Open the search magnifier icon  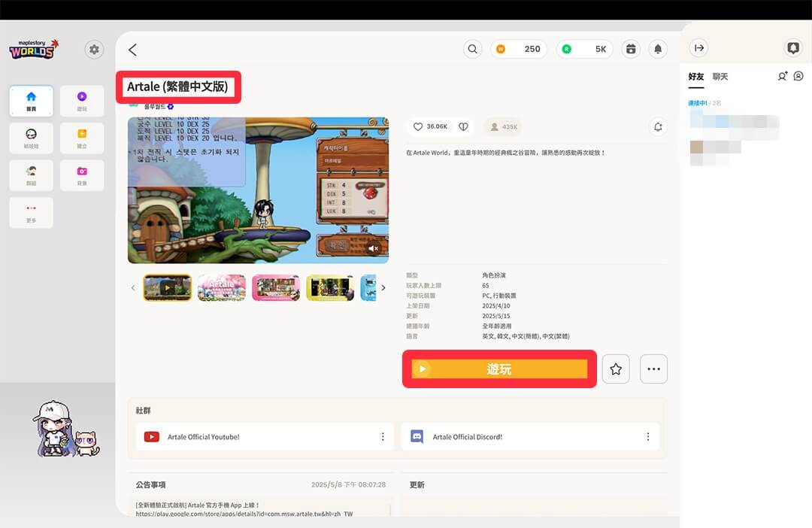pos(472,48)
